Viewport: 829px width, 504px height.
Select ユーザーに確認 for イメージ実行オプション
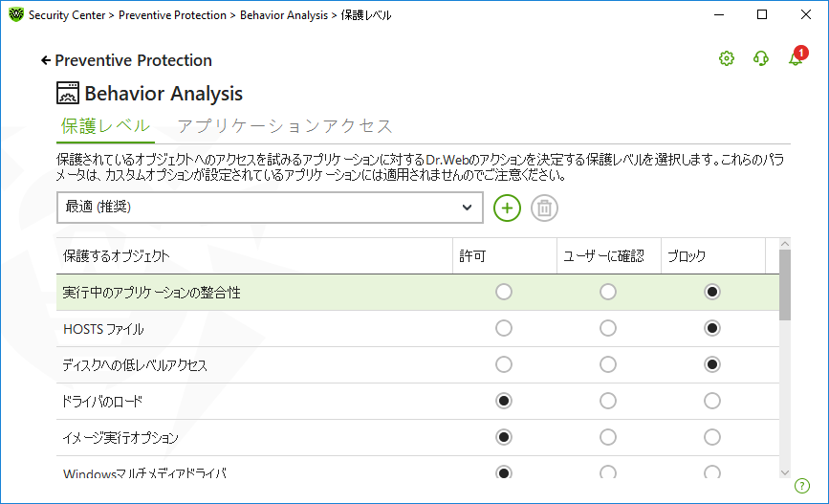(608, 437)
